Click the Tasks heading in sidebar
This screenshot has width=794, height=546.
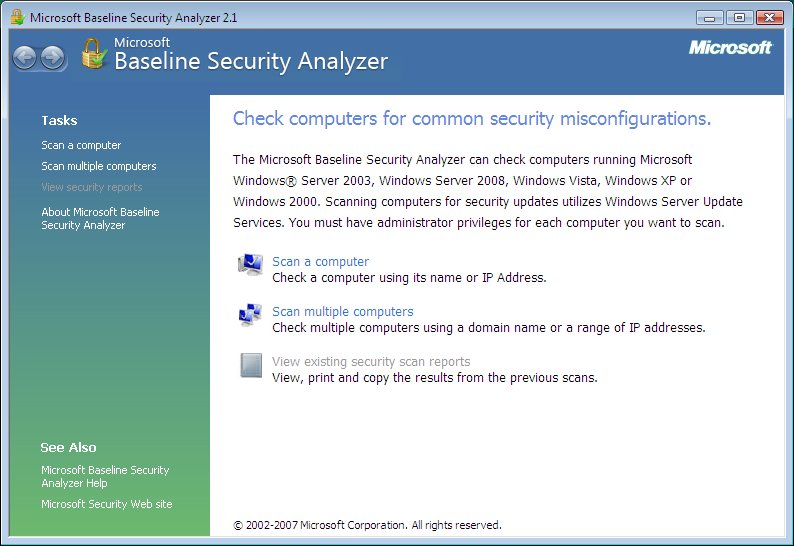[x=59, y=121]
